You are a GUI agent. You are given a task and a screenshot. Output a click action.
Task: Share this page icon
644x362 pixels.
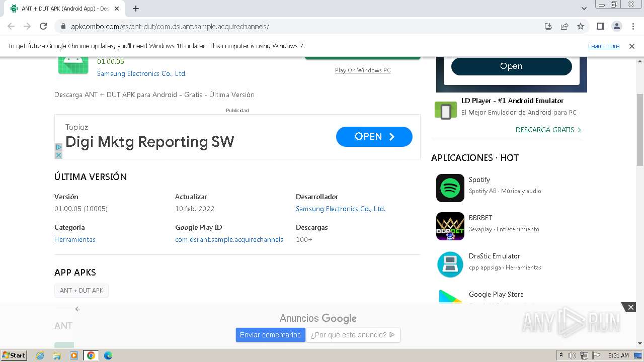coord(565,26)
